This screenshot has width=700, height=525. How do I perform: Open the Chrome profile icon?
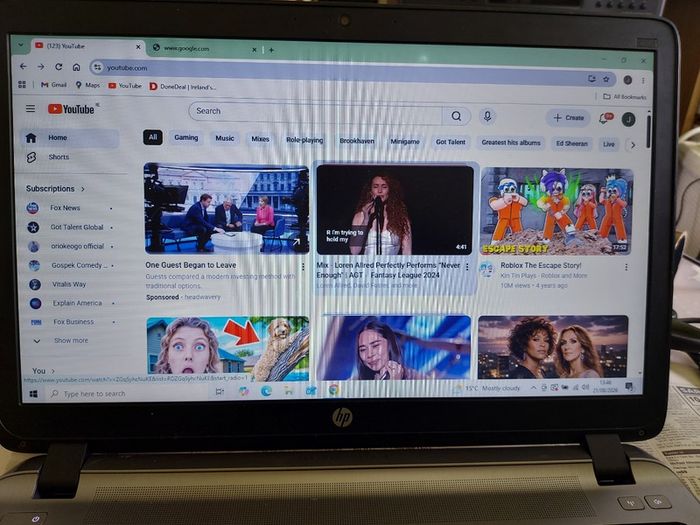(628, 80)
